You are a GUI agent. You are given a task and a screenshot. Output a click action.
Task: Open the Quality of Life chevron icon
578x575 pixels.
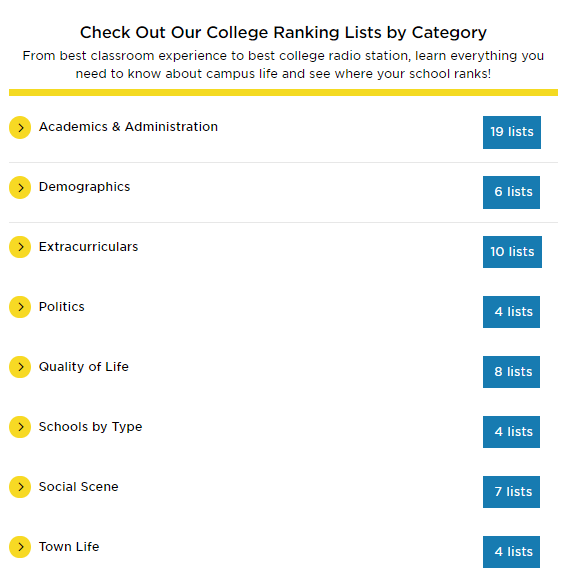coord(20,367)
